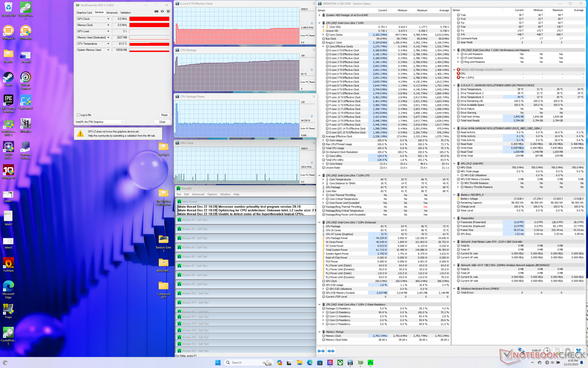Click the HWiNFO clock reset timer icon

tap(547, 351)
